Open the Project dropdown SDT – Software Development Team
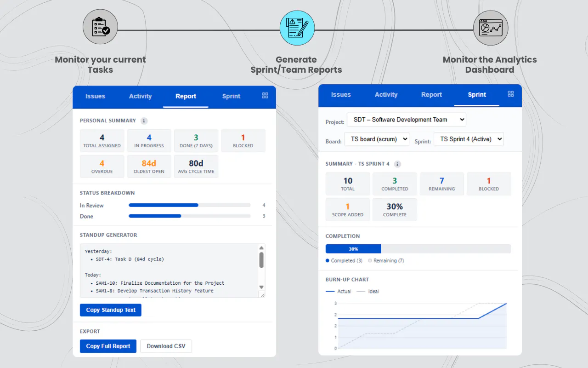588x368 pixels. 407,120
